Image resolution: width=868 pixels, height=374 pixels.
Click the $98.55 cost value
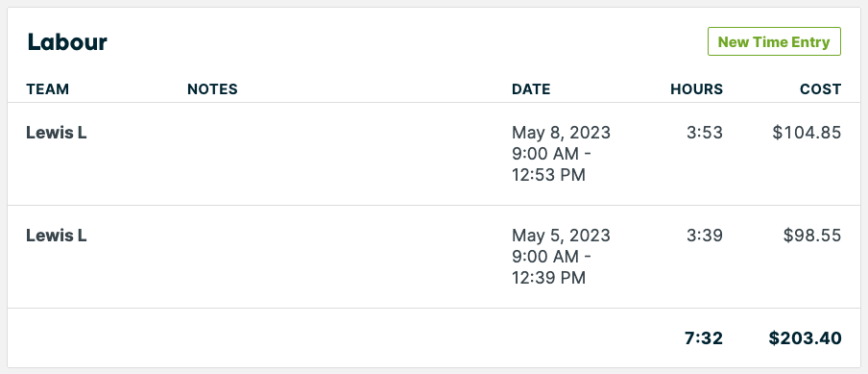click(x=812, y=236)
